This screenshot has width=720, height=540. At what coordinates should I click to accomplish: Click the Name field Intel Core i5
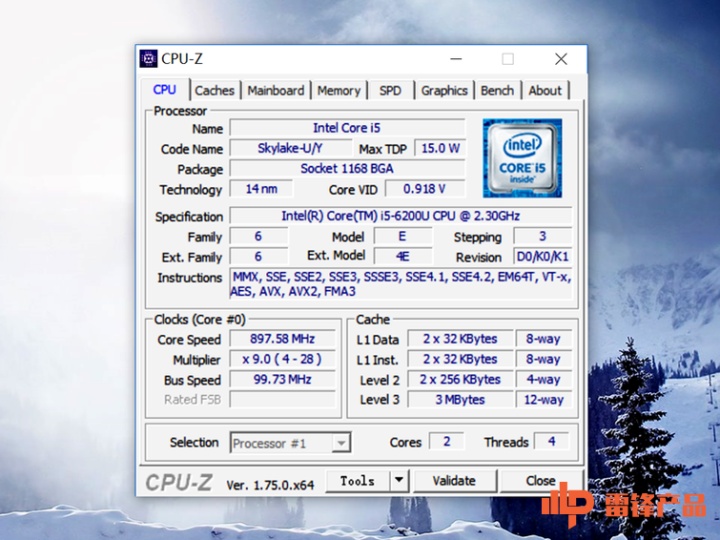(x=347, y=128)
